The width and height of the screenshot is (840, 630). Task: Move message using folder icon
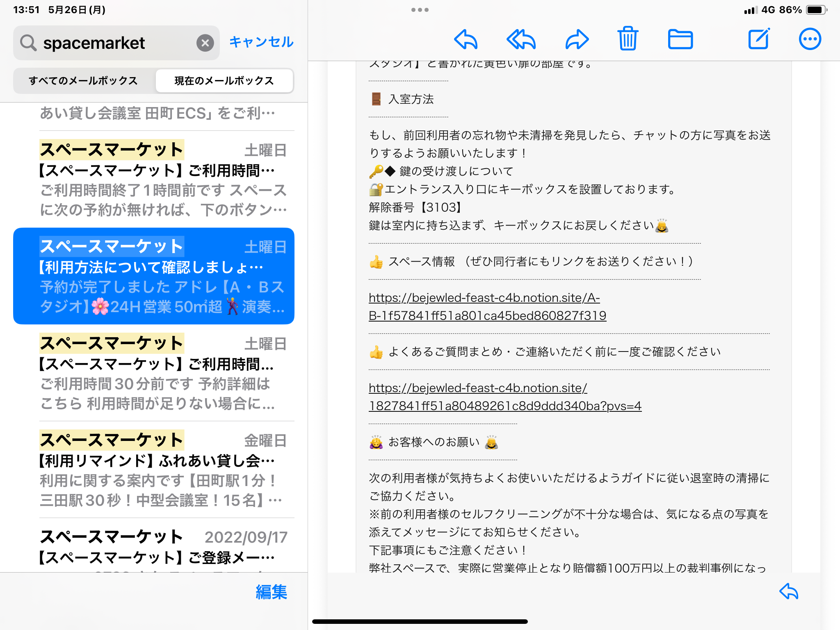pos(680,39)
